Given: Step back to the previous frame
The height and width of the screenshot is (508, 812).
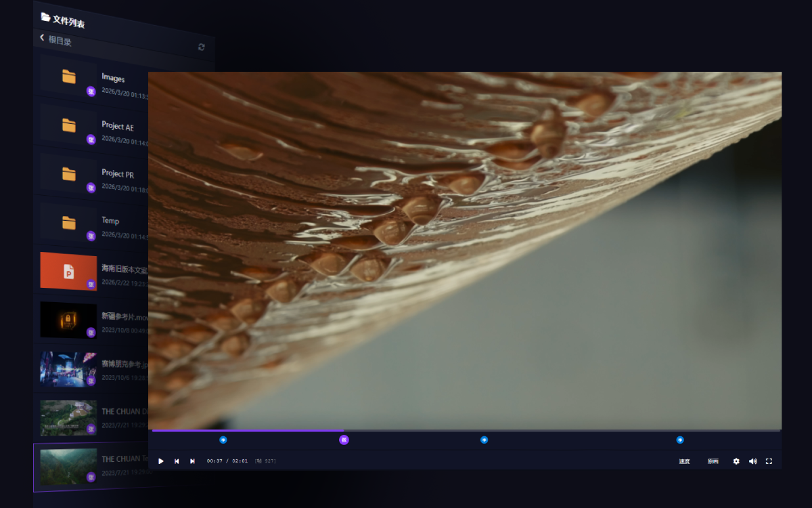Looking at the screenshot, I should [x=177, y=461].
